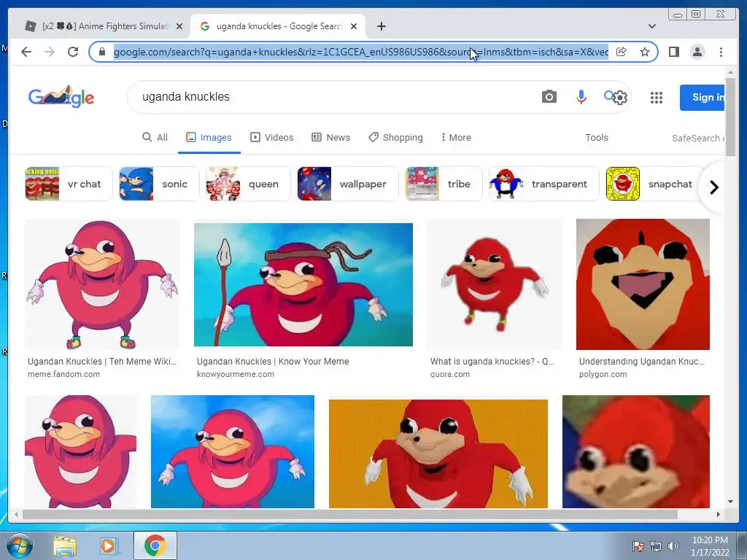
Task: Open Shopping results tab
Action: point(395,138)
